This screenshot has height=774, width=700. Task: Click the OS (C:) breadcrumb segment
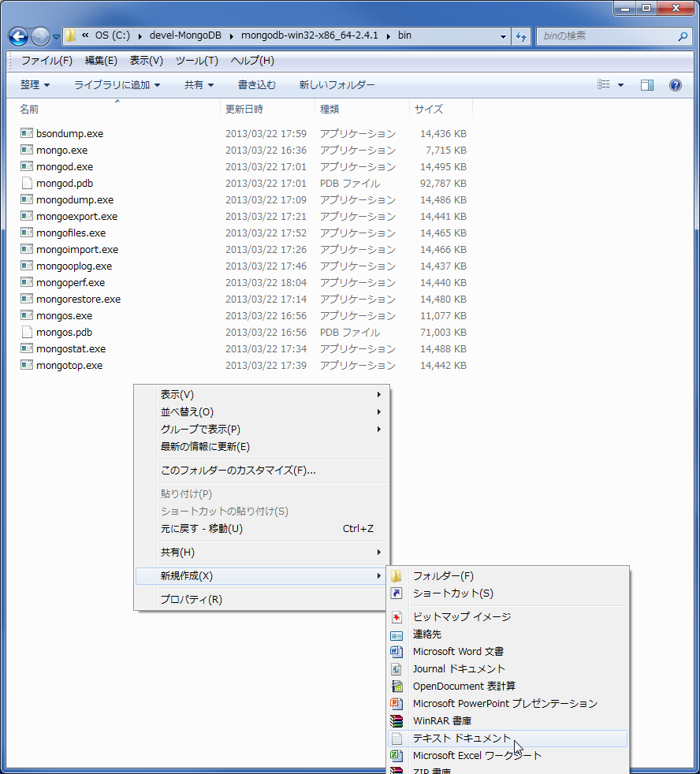[x=113, y=35]
